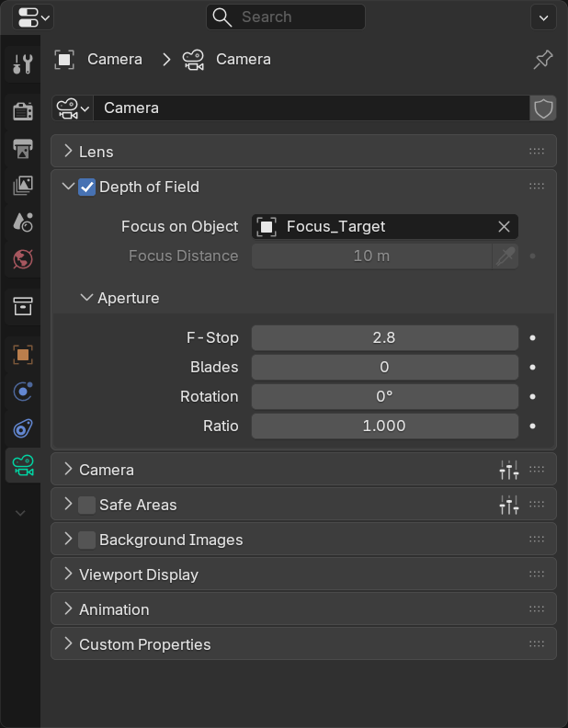
Task: Expand the Lens panel
Action: [68, 151]
